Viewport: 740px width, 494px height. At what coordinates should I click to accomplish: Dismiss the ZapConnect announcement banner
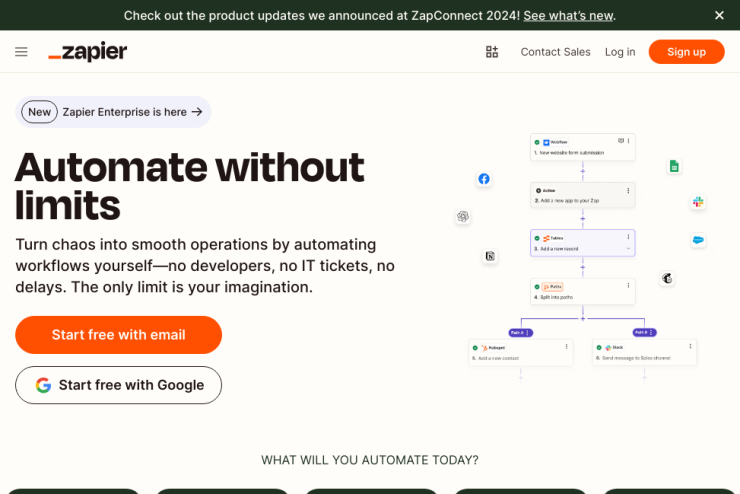719,16
